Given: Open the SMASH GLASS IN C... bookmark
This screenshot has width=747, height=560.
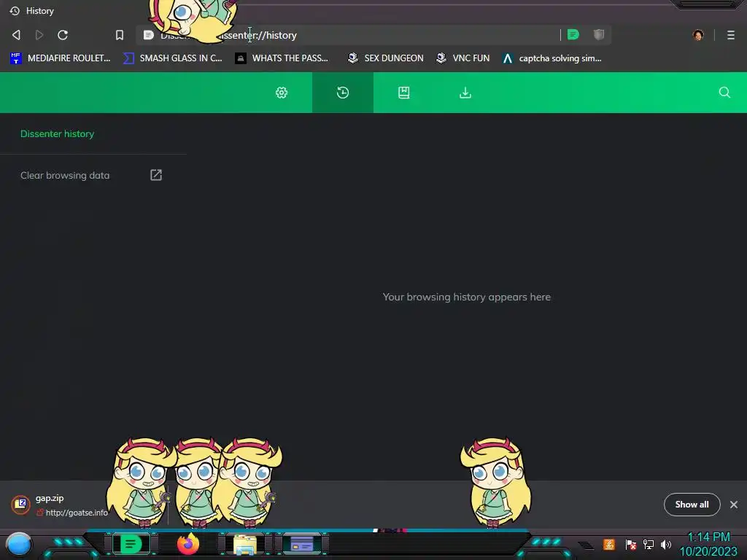Looking at the screenshot, I should pyautogui.click(x=173, y=58).
